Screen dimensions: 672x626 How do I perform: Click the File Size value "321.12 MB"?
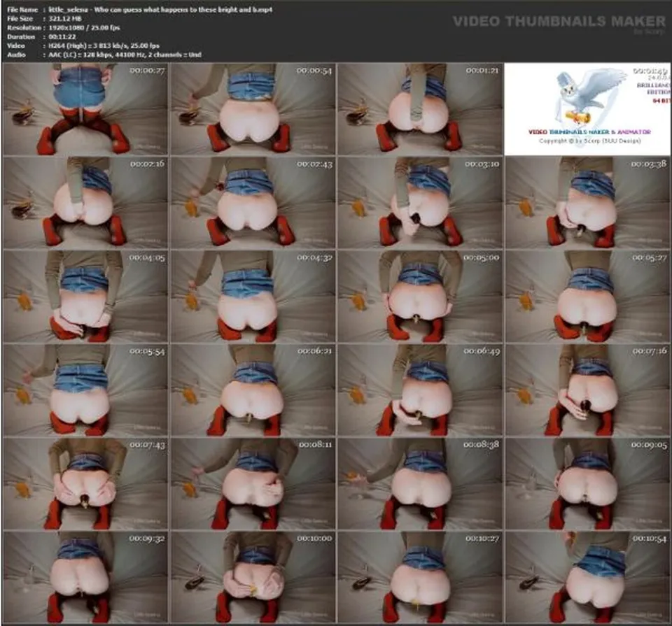pyautogui.click(x=65, y=18)
